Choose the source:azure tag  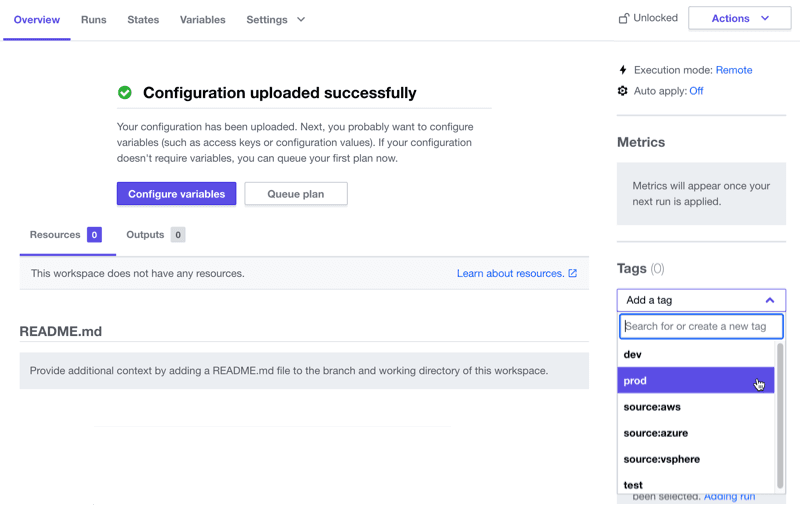point(656,433)
